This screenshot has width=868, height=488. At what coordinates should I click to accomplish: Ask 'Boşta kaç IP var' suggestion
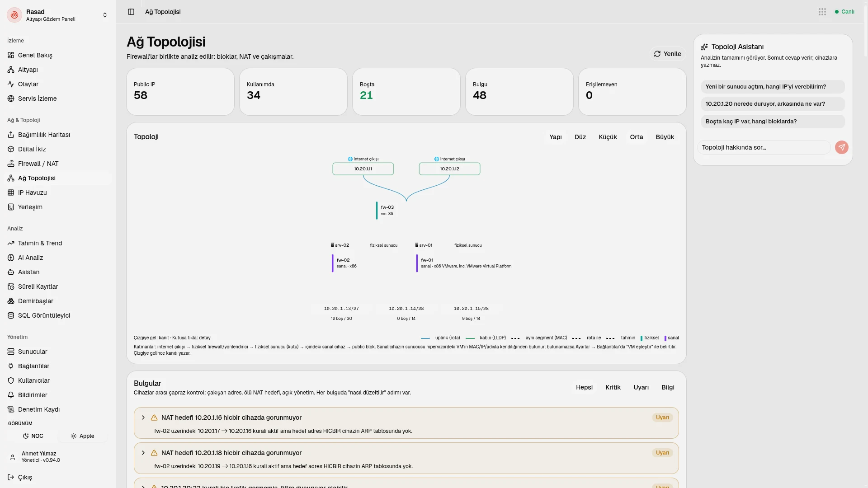click(x=773, y=122)
